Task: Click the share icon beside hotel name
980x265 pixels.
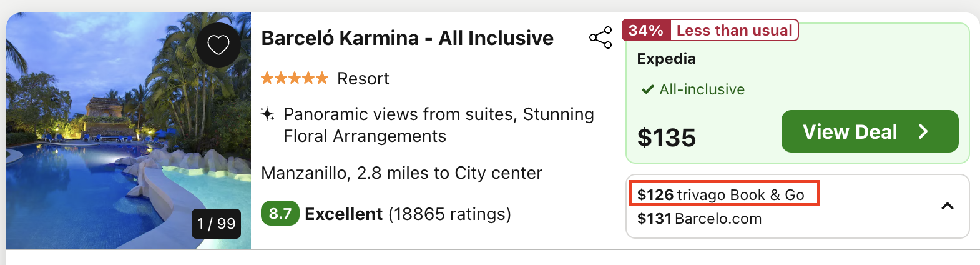Action: point(600,37)
